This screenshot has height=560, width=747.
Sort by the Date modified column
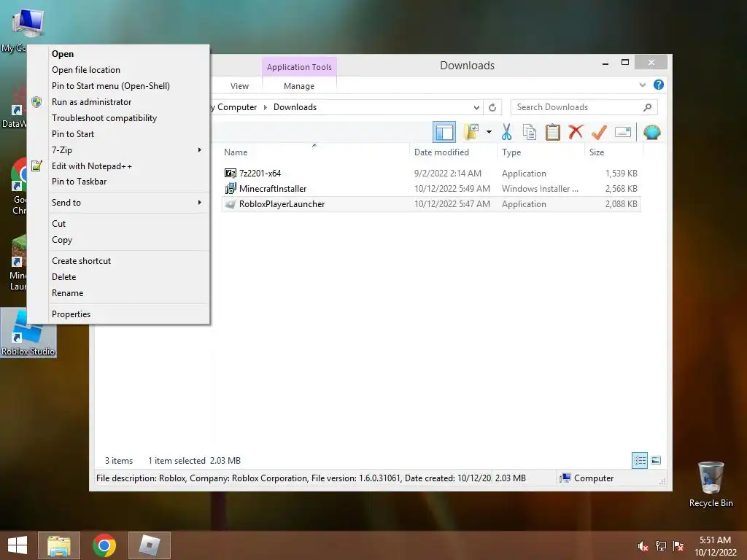pos(453,152)
